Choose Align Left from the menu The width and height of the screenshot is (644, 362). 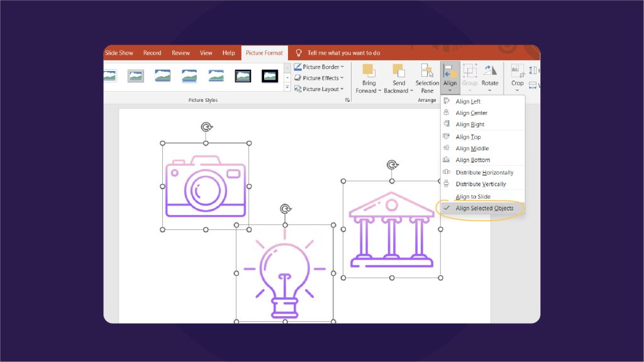483,101
